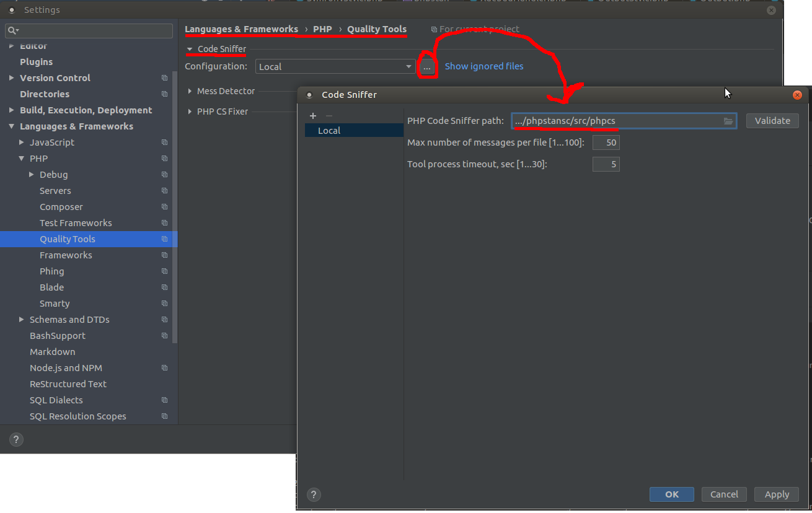The image size is (812, 513).
Task: Add a new Code Sniffer configuration with plus
Action: 313,116
